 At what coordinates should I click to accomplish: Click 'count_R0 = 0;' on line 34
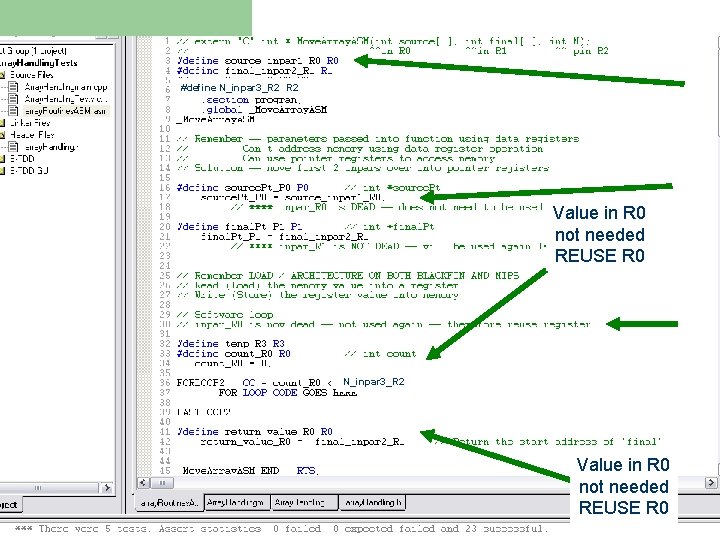click(232, 364)
